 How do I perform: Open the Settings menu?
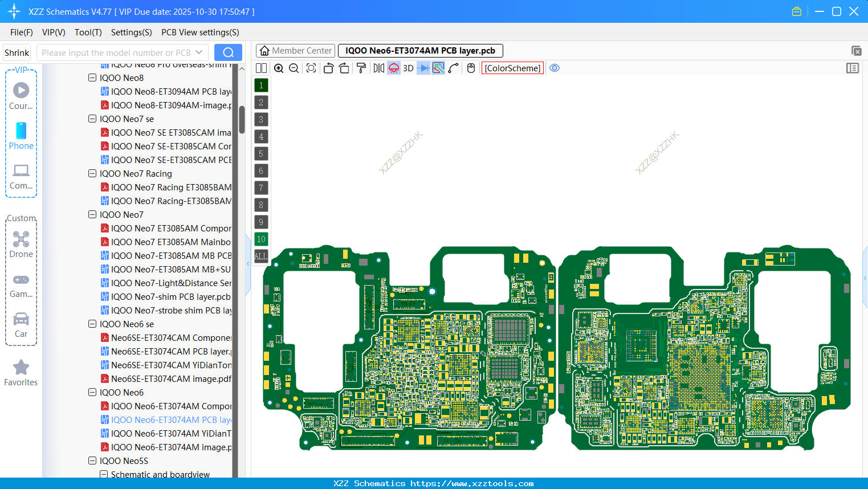(x=131, y=32)
